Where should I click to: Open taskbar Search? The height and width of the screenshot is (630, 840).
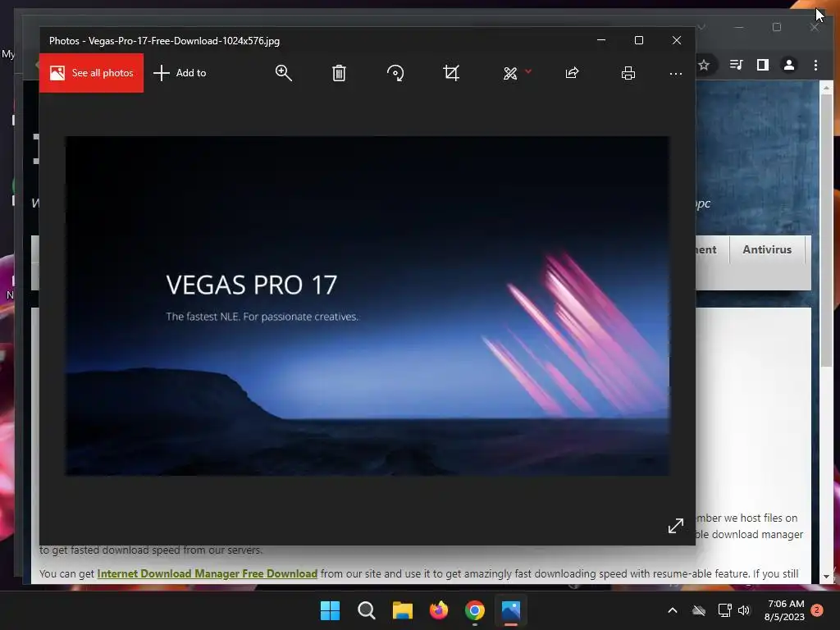(367, 610)
